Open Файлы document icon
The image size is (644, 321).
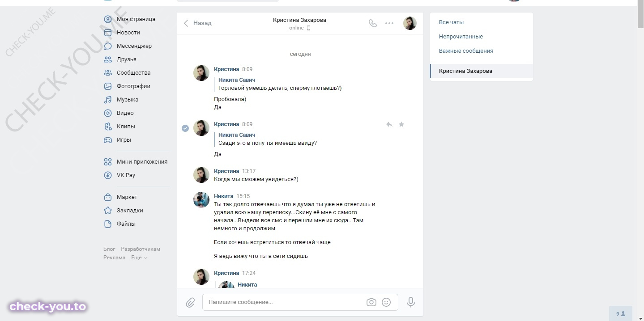point(108,224)
